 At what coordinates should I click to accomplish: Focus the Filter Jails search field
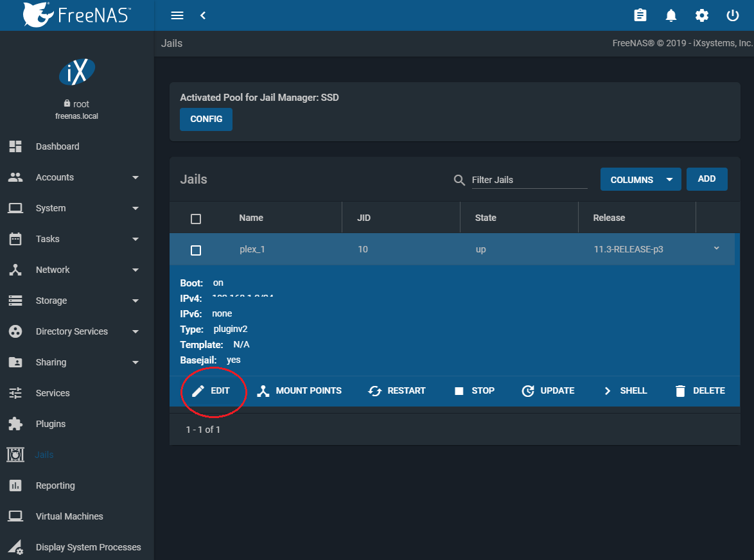tap(528, 180)
